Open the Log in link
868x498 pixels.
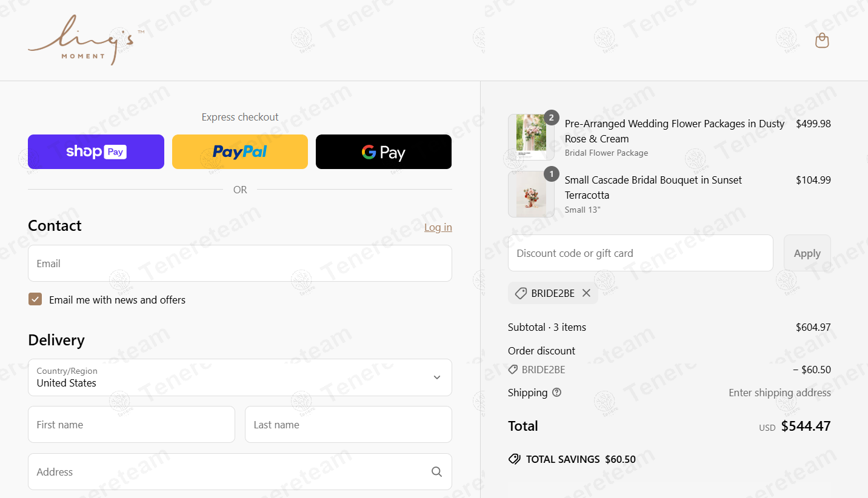coord(438,227)
